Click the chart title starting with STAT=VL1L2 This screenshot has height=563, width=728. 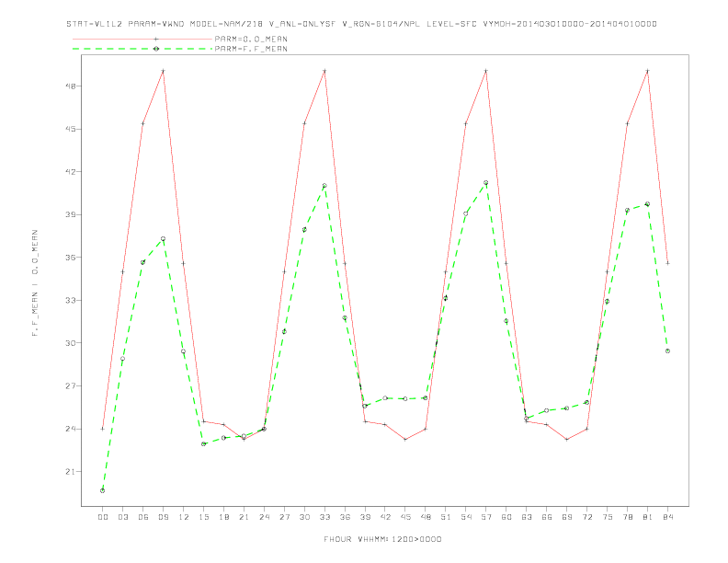(x=361, y=24)
